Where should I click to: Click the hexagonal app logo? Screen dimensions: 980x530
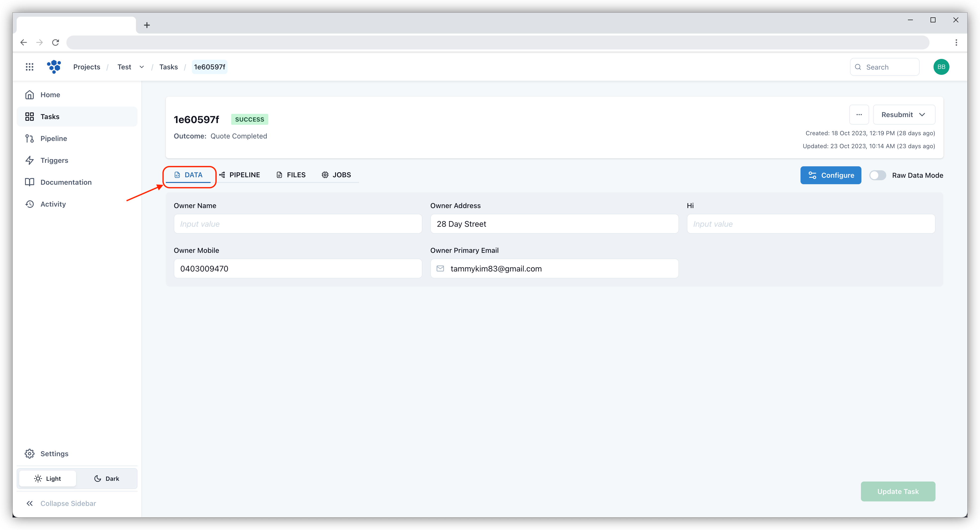(54, 67)
